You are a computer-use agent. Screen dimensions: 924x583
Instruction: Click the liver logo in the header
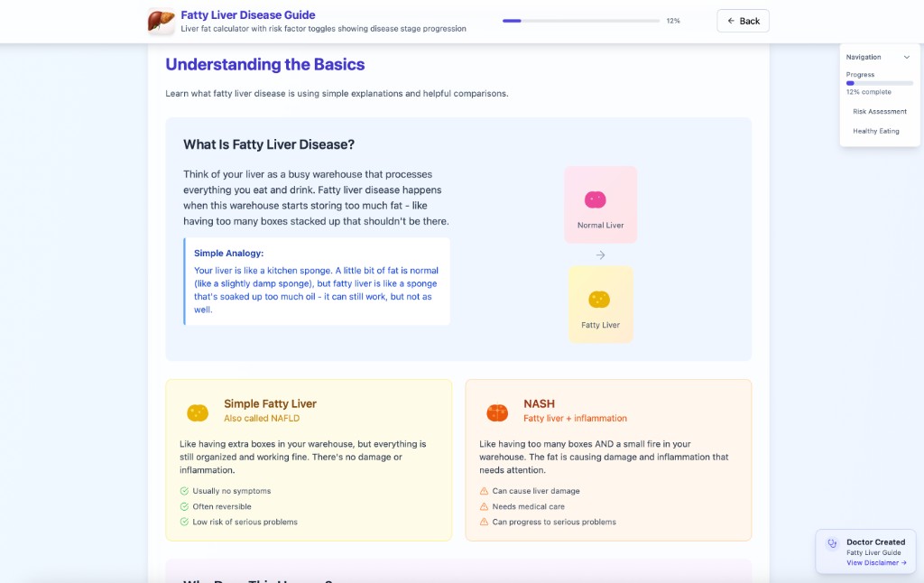coord(161,20)
